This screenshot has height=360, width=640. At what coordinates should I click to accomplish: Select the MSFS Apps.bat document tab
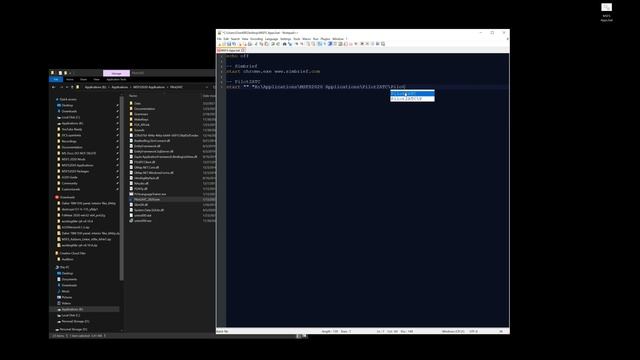(x=230, y=50)
